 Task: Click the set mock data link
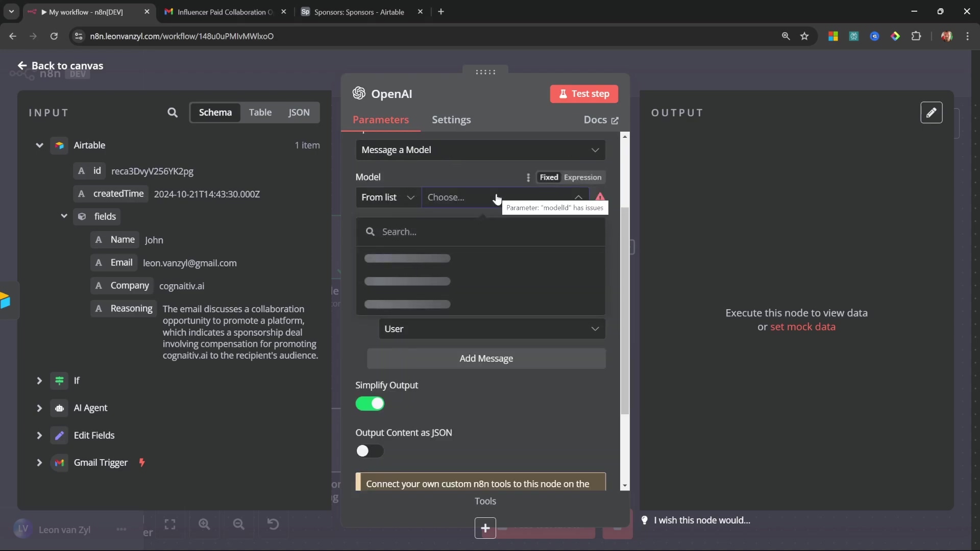tap(802, 327)
